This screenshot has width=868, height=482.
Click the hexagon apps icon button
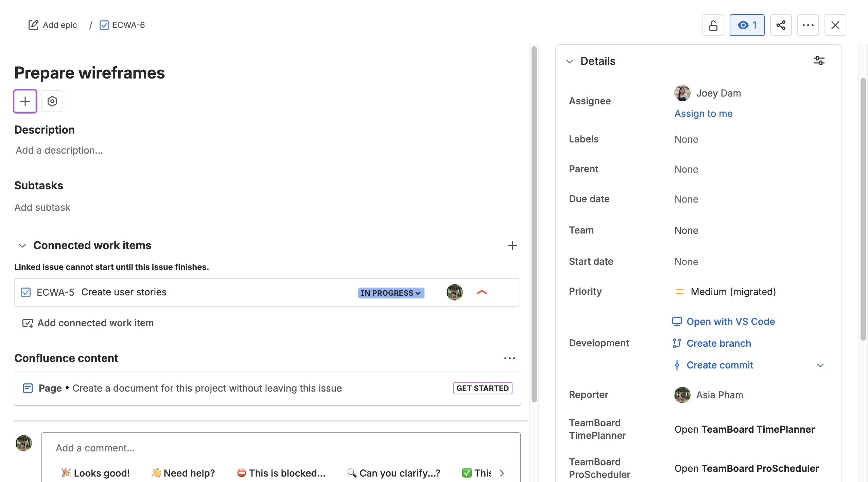point(52,101)
